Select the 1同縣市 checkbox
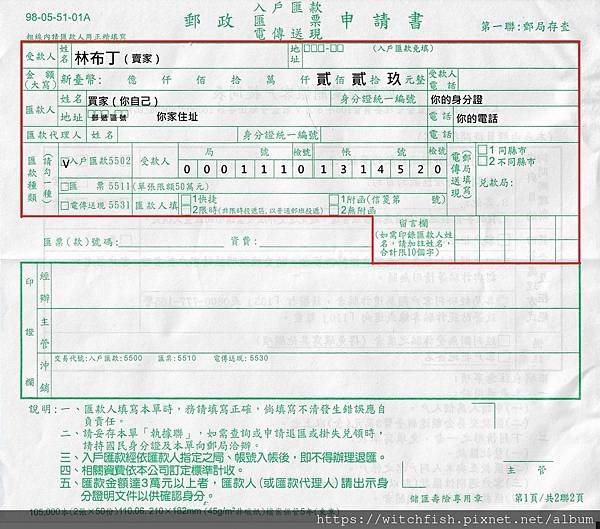 tap(483, 150)
